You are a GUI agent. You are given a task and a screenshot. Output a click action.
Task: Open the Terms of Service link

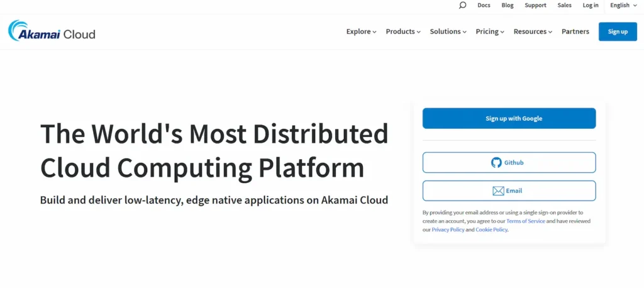coord(526,221)
